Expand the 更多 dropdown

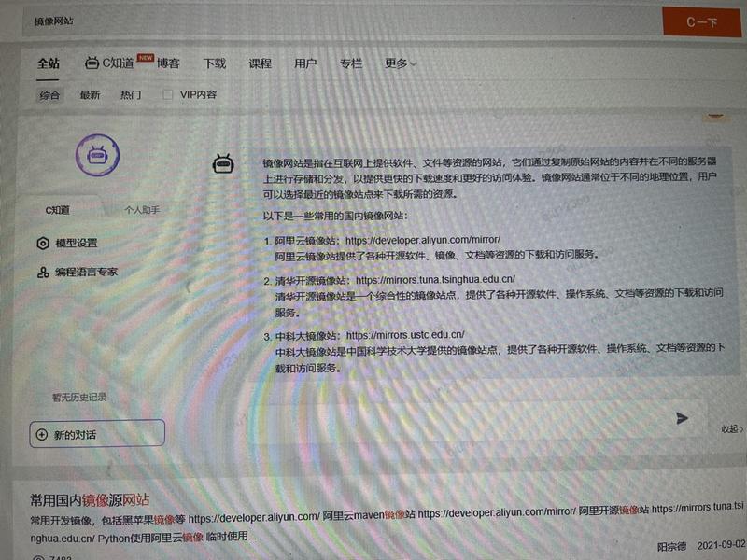pyautogui.click(x=401, y=63)
